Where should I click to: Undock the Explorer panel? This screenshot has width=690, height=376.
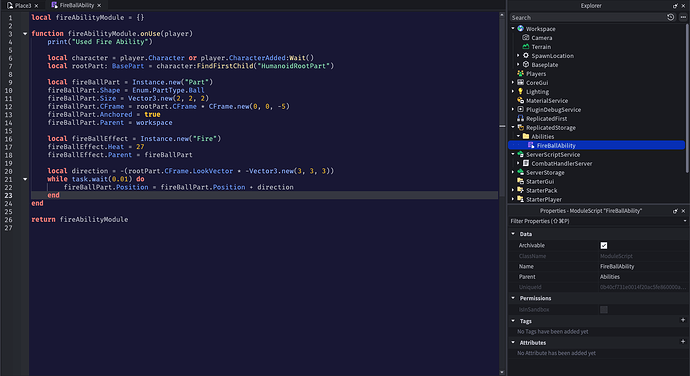click(x=675, y=6)
